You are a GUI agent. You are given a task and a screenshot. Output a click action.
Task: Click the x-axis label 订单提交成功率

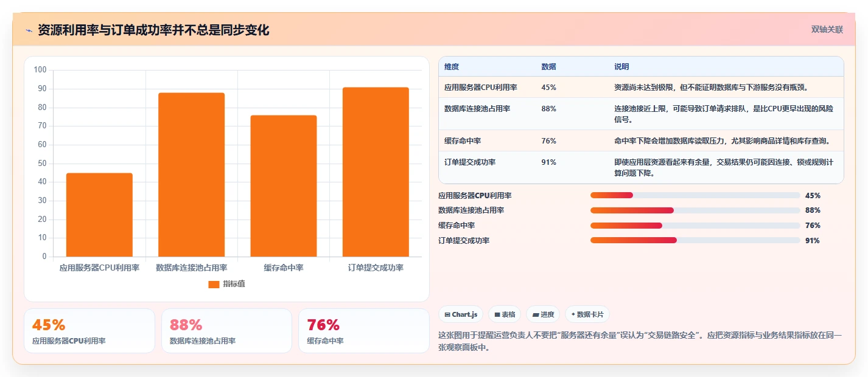[376, 268]
